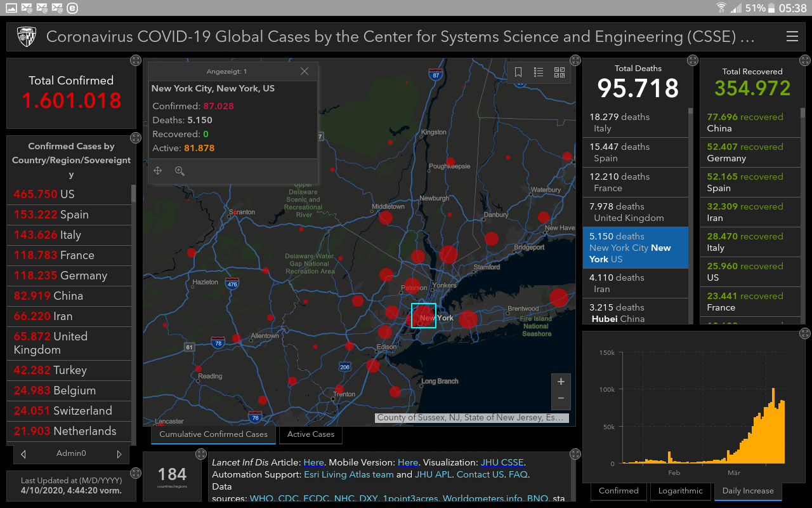Expand the Total Recovered panel
The width and height of the screenshot is (812, 508).
pyautogui.click(x=804, y=60)
